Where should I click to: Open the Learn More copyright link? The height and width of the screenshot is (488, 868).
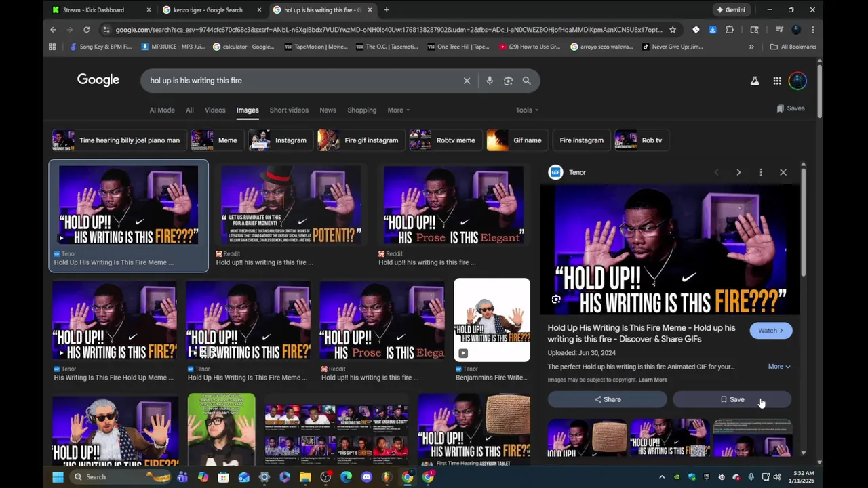pos(653,380)
